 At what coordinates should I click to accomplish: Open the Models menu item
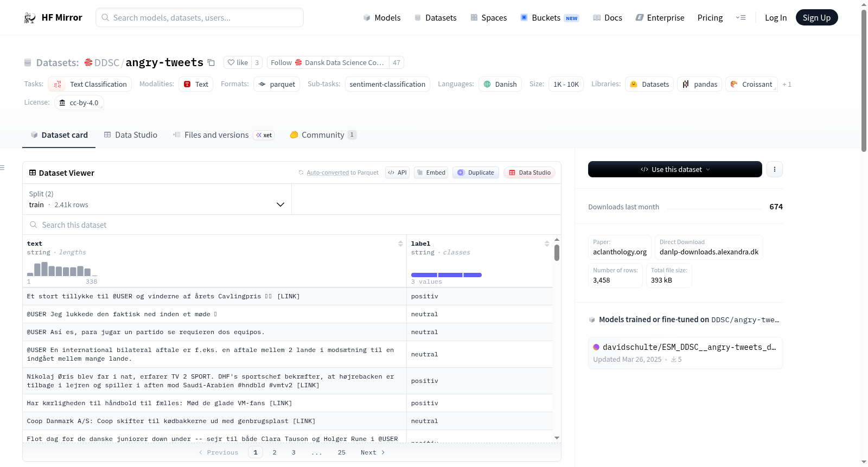click(382, 18)
